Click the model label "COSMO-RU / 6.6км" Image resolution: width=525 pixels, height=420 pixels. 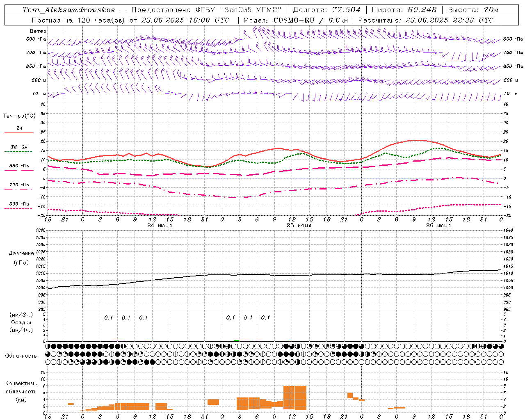[x=311, y=20]
